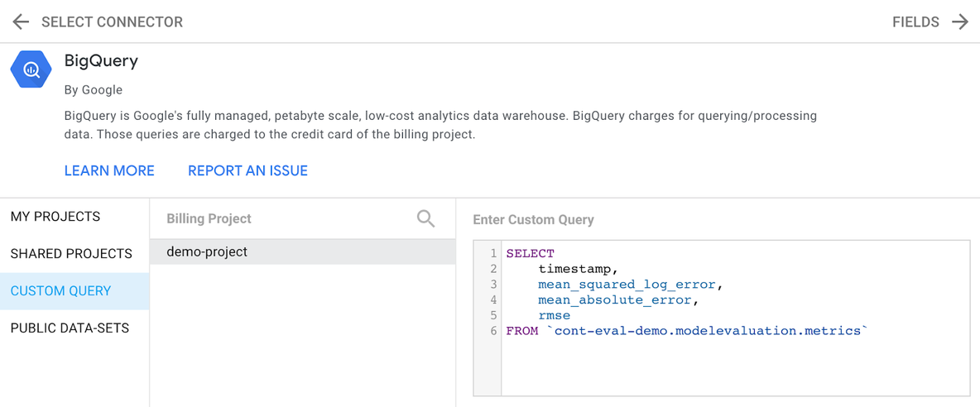Open the LEARN MORE link
980x407 pixels.
109,170
